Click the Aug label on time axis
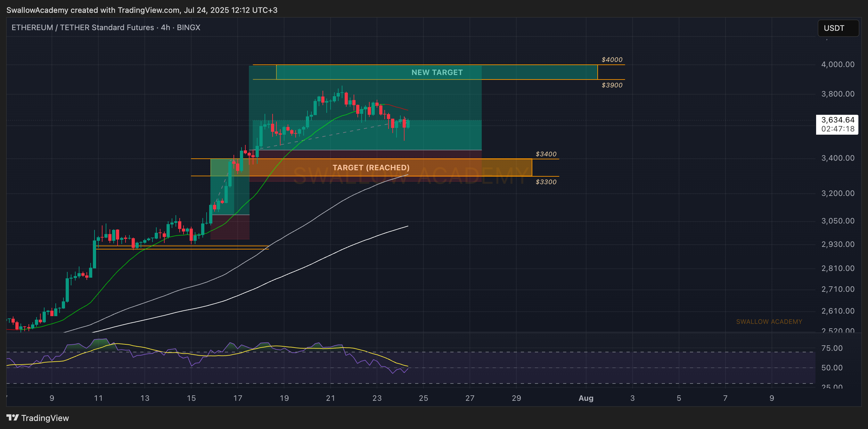Image resolution: width=868 pixels, height=429 pixels. pyautogui.click(x=586, y=398)
